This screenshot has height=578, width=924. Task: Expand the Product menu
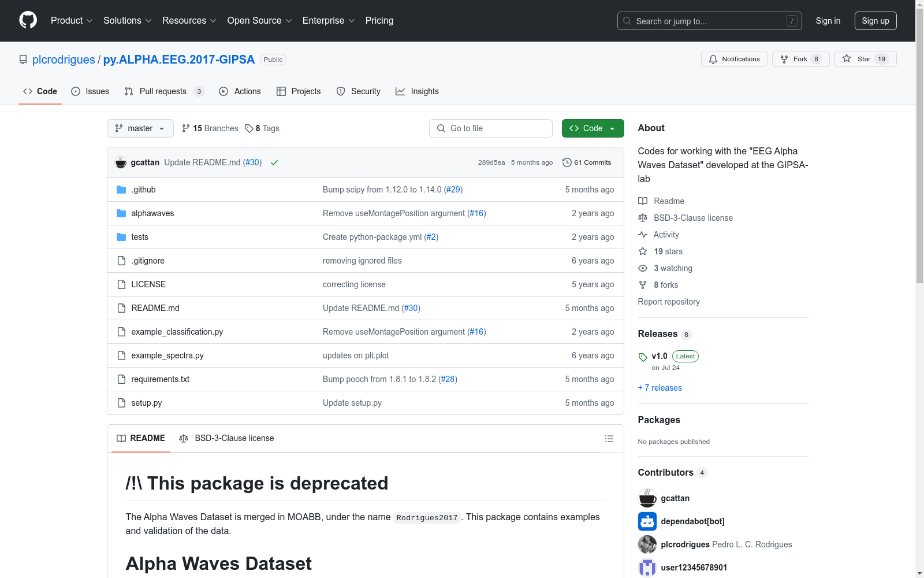tap(72, 20)
